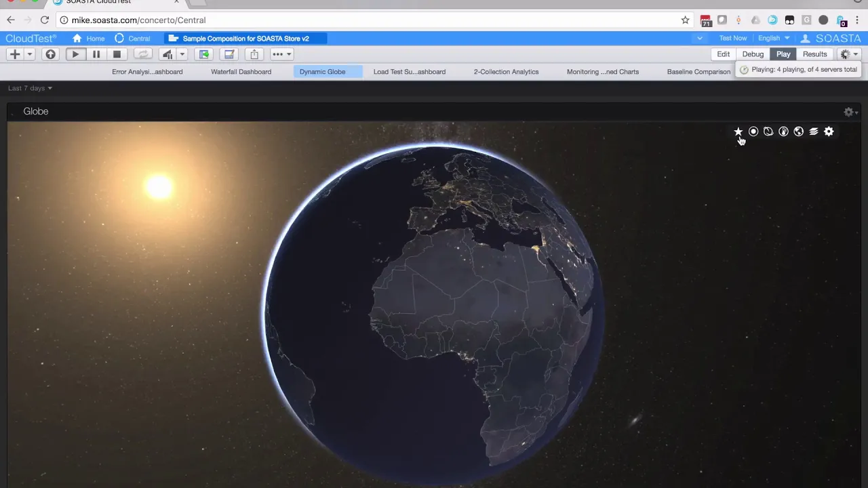Click the blue clock extension icon
This screenshot has width=868, height=488.
tap(772, 20)
